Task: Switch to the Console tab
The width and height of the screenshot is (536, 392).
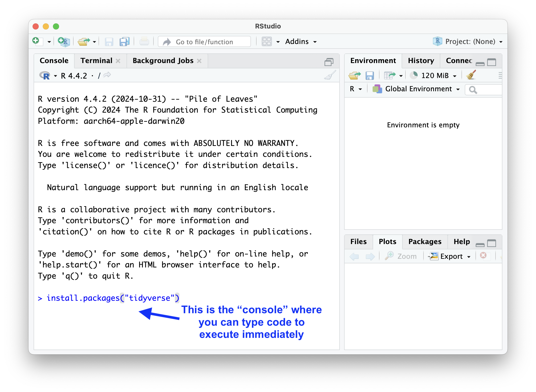Action: click(x=54, y=61)
